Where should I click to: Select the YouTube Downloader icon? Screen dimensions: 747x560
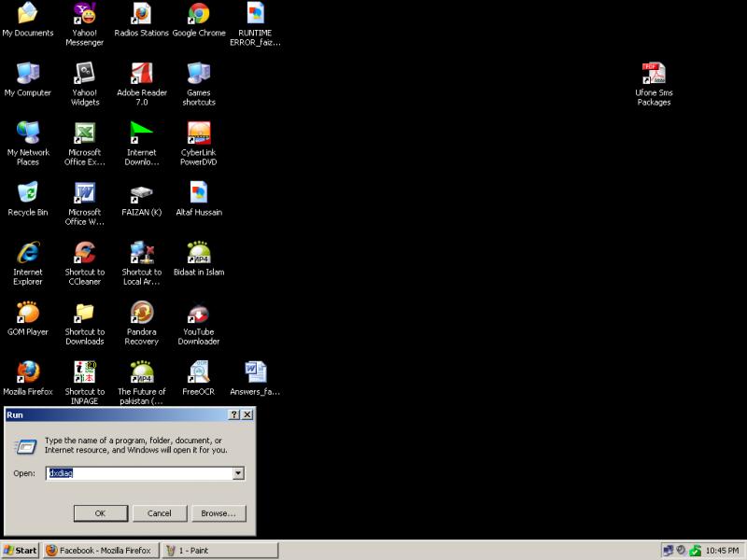coord(198,313)
